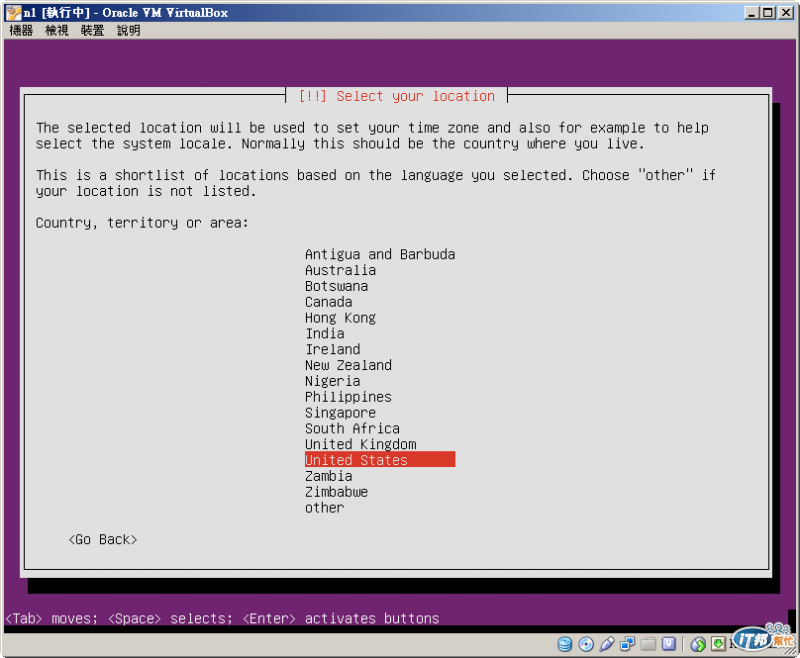Click the VirtualBox window title icon
800x658 pixels.
point(13,13)
